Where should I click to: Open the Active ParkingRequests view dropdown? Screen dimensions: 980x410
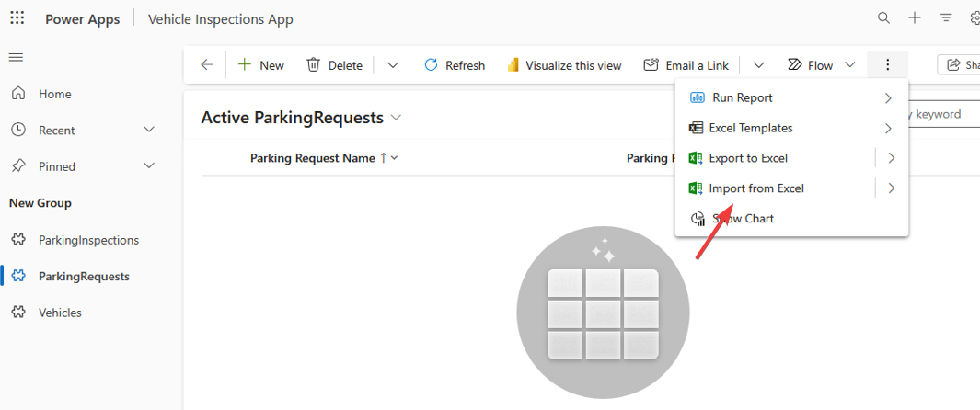pyautogui.click(x=397, y=118)
